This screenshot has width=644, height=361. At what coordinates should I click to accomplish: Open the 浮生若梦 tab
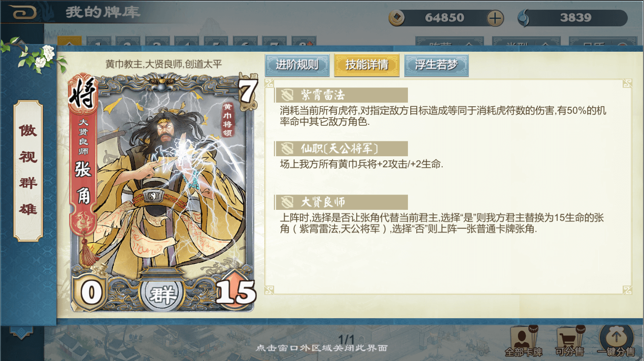coord(437,65)
